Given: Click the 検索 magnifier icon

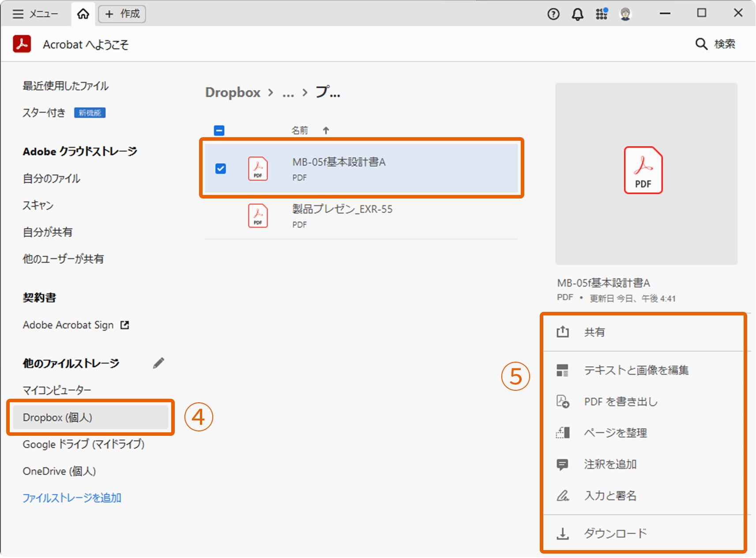Looking at the screenshot, I should click(701, 44).
